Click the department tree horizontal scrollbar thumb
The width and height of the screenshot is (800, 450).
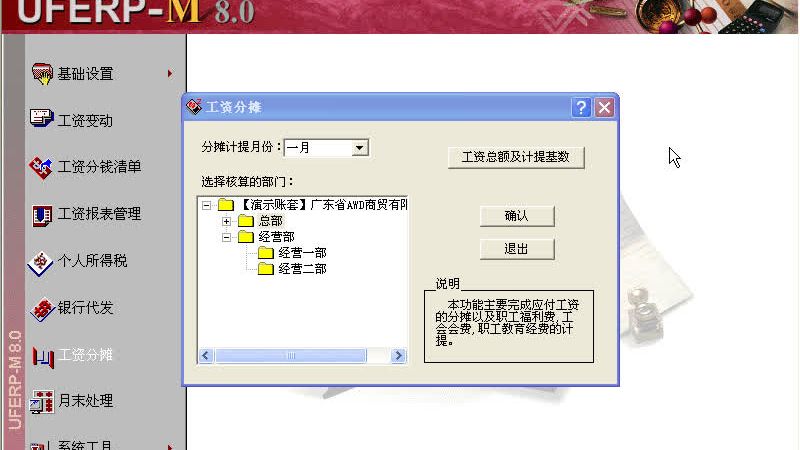tap(290, 356)
